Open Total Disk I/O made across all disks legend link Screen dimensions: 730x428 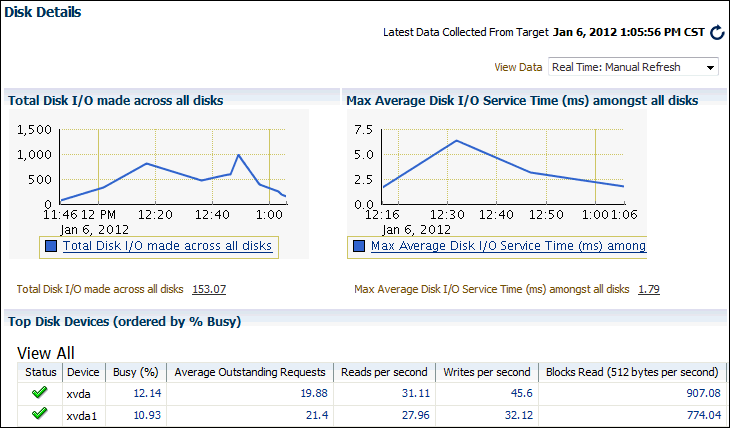(167, 246)
